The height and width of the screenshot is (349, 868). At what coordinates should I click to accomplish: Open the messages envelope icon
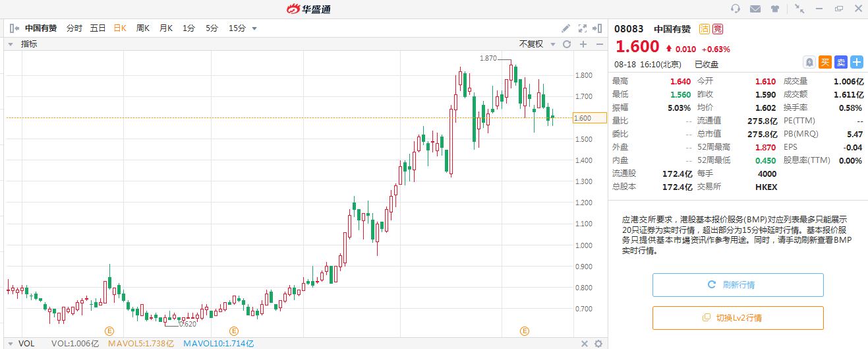755,9
